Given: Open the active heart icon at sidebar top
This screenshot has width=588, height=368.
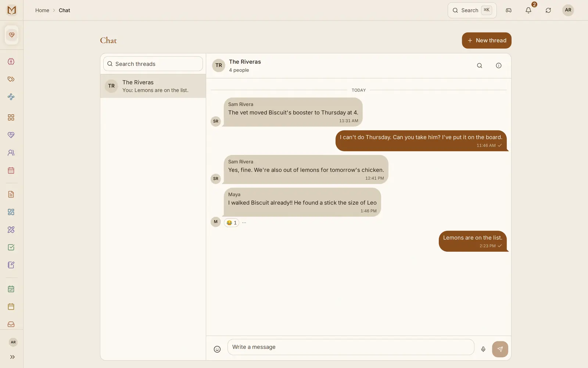Looking at the screenshot, I should 12,35.
